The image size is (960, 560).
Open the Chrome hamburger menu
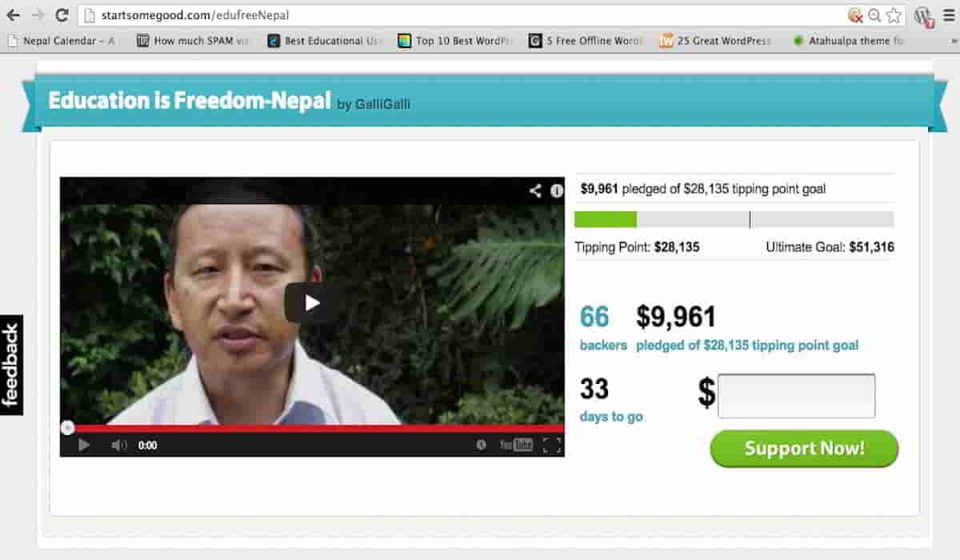click(947, 15)
